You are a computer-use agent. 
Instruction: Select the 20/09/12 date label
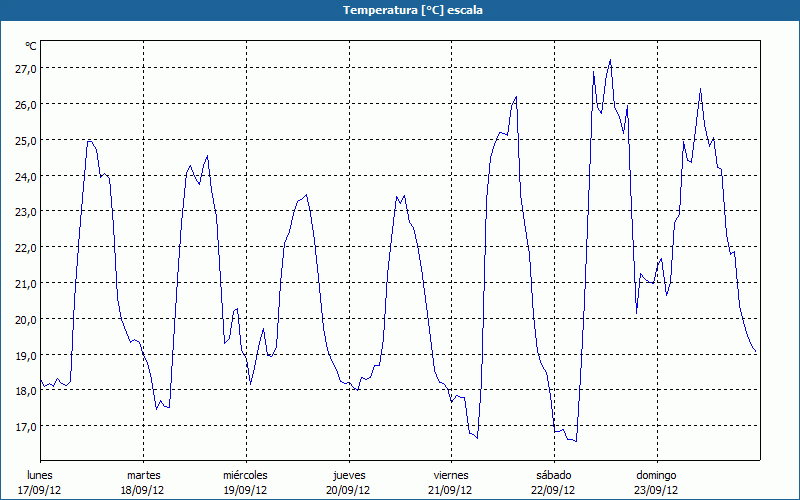pyautogui.click(x=348, y=490)
